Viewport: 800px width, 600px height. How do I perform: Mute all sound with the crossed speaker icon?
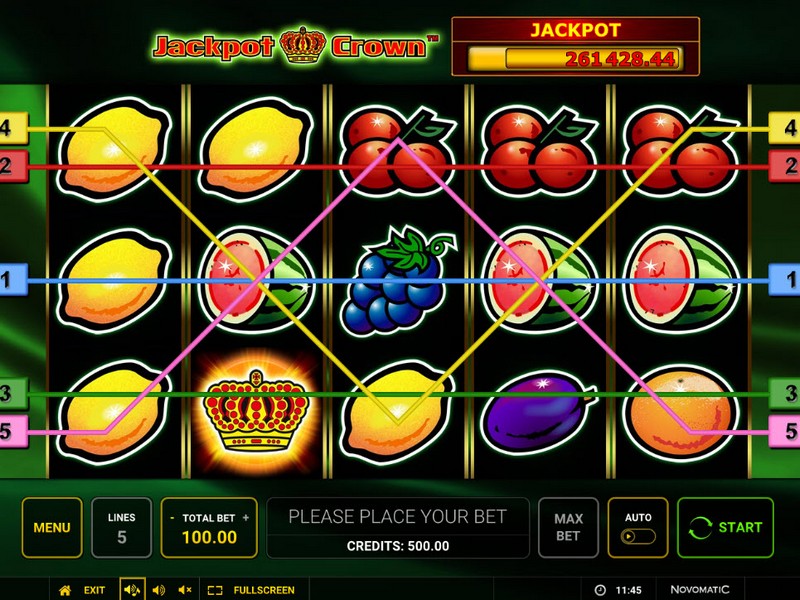coord(185,590)
